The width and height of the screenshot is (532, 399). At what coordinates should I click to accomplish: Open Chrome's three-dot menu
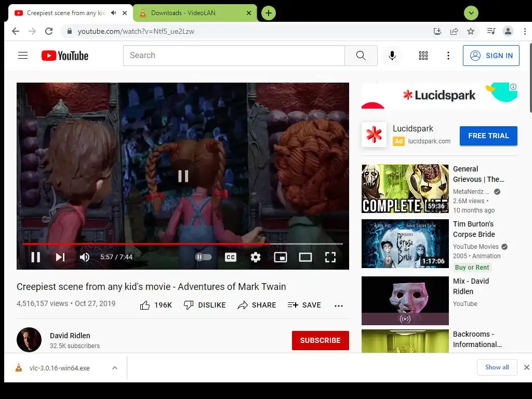point(525,31)
